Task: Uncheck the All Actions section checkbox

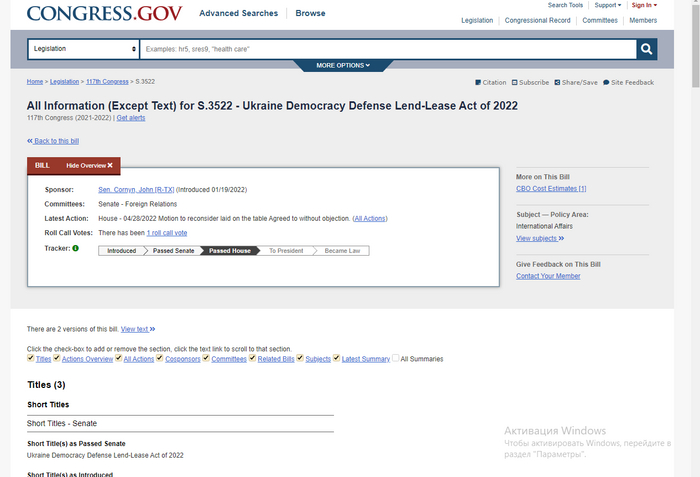Action: 118,358
